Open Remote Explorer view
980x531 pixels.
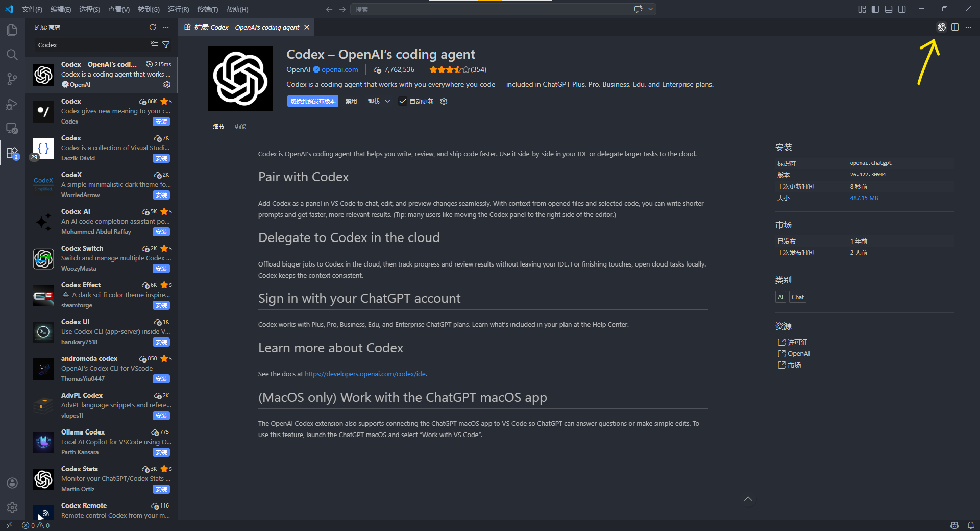(12, 129)
